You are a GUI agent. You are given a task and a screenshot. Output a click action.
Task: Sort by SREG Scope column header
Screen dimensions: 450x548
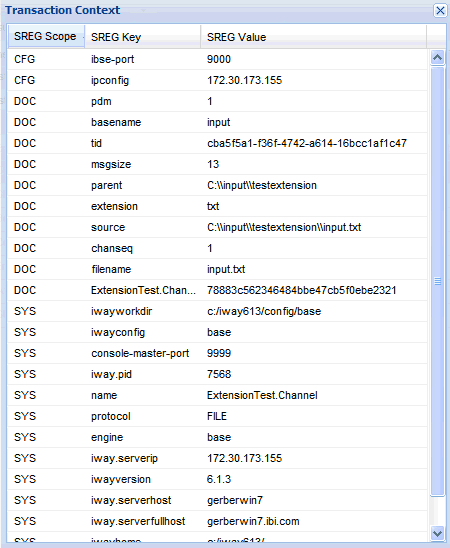(46, 36)
